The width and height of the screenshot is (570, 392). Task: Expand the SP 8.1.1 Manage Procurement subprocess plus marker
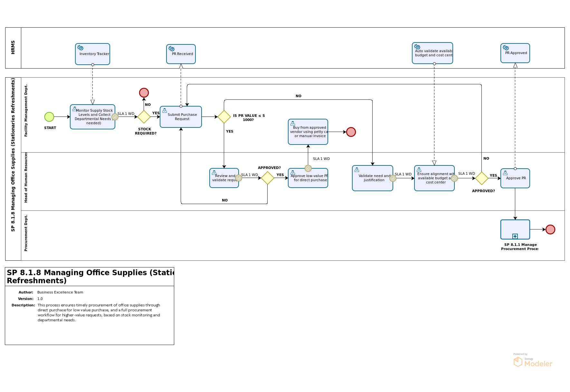coord(515,236)
